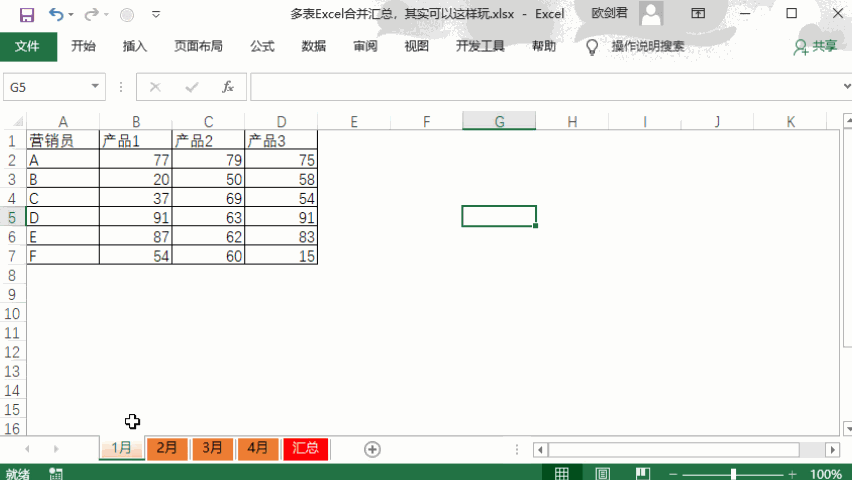Click the New Sheet plus icon
Image resolution: width=852 pixels, height=480 pixels.
tap(372, 450)
